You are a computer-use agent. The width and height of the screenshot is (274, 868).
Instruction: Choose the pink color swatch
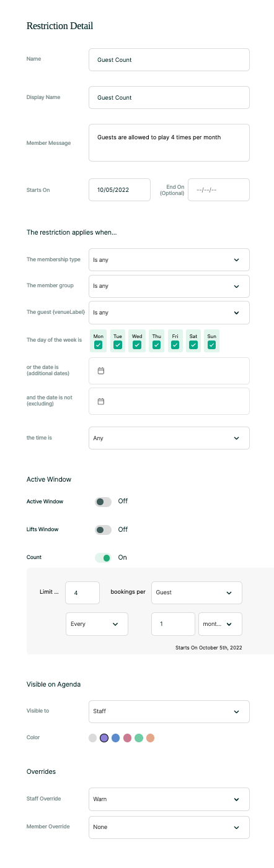pyautogui.click(x=127, y=738)
